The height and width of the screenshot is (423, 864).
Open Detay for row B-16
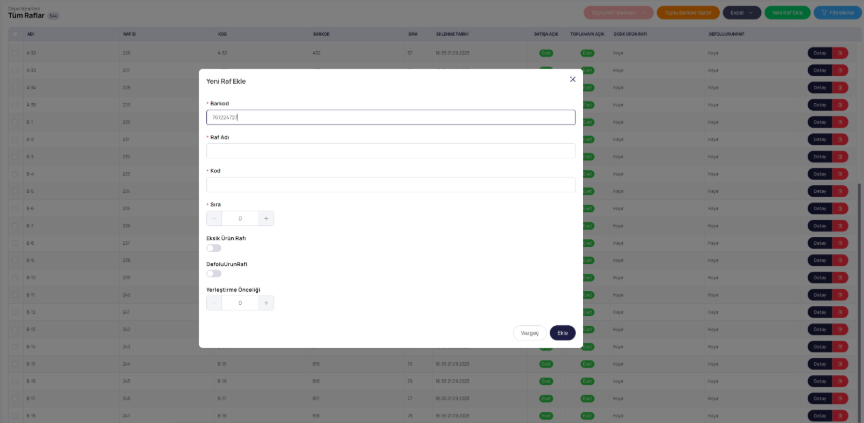pos(819,381)
